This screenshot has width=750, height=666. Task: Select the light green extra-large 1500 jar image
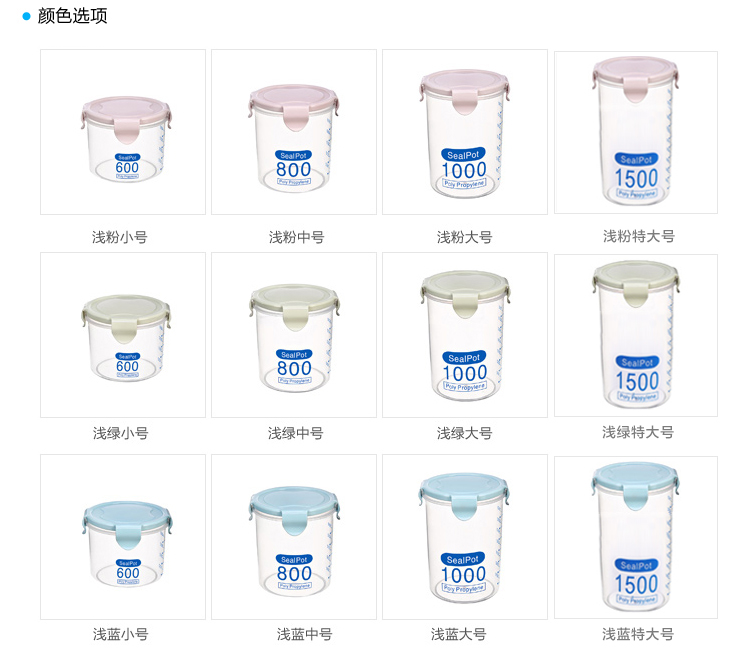(636, 335)
